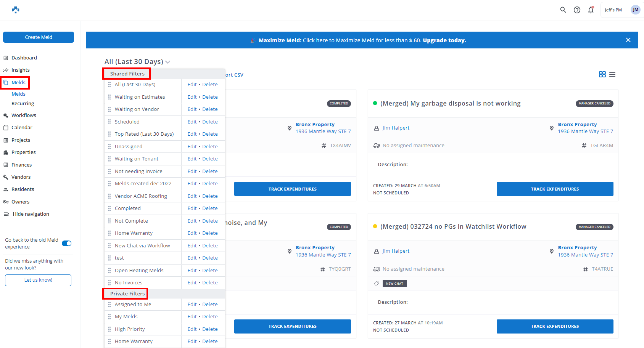Edit the Unassigned filter
This screenshot has height=348, width=644.
(x=192, y=147)
